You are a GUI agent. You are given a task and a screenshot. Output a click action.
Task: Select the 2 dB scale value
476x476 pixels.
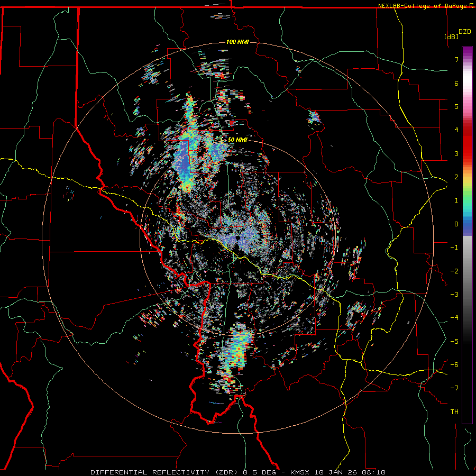[456, 177]
